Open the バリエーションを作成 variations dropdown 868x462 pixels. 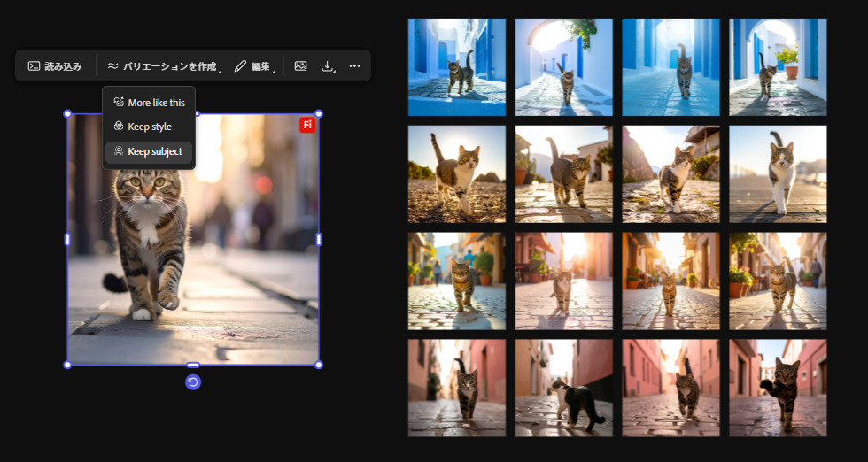165,66
